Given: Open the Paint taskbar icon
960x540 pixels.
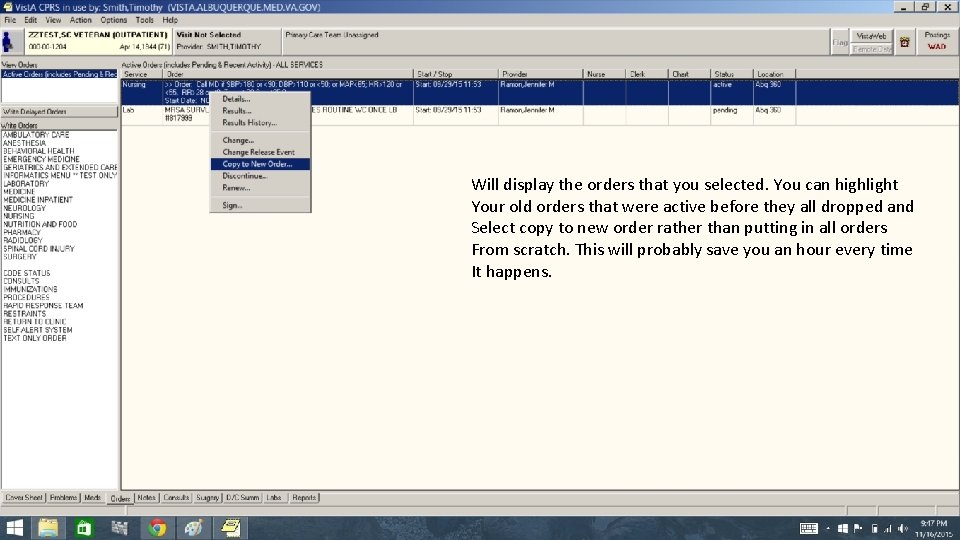Looking at the screenshot, I should (x=193, y=528).
